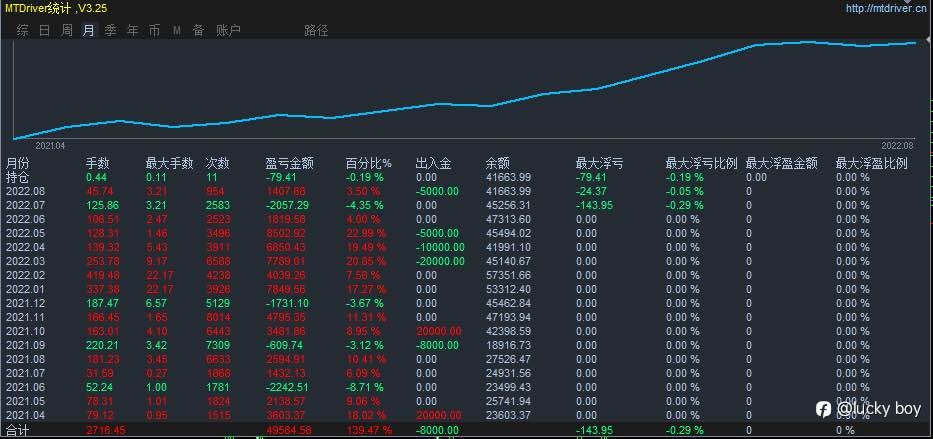Screen dimensions: 933x439
Task: Open the 账户 account tab
Action: pyautogui.click(x=228, y=30)
